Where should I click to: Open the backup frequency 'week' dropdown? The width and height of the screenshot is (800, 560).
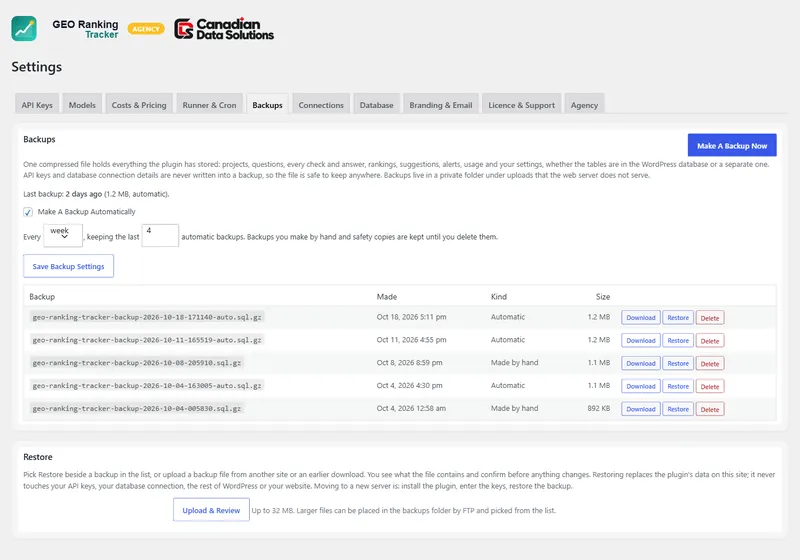(63, 236)
